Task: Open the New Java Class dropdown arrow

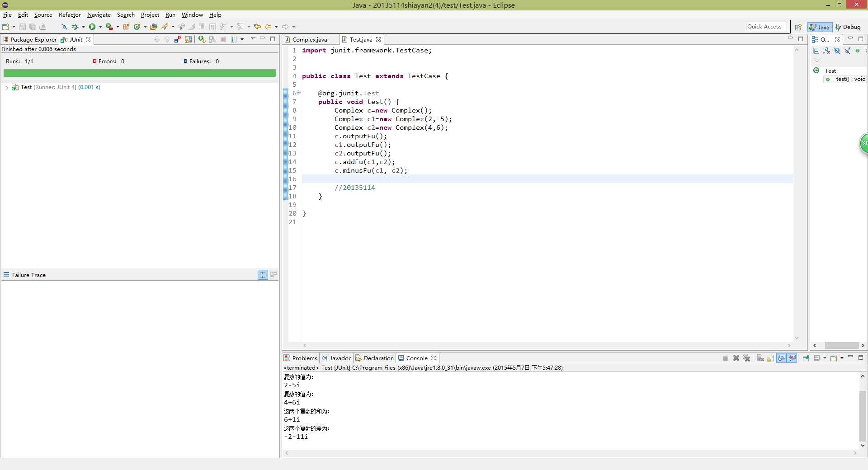Action: [145, 27]
